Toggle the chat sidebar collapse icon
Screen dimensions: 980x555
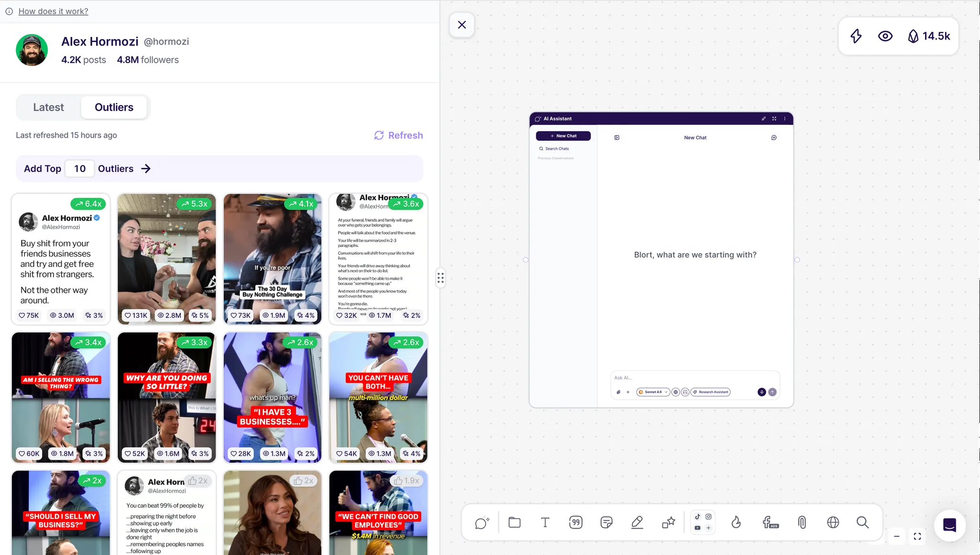coord(617,137)
